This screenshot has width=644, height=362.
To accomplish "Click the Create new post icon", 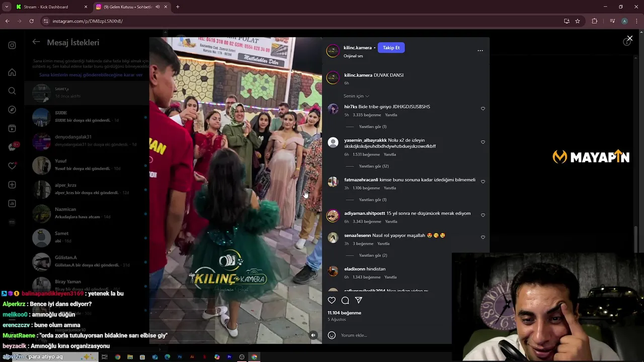I will [x=12, y=185].
